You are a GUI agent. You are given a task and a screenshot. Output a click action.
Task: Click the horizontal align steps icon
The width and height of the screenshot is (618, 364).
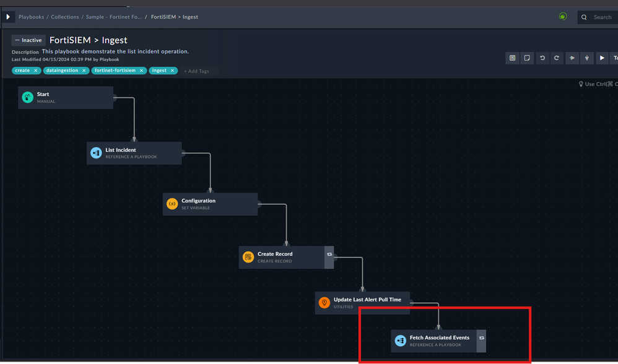(572, 58)
